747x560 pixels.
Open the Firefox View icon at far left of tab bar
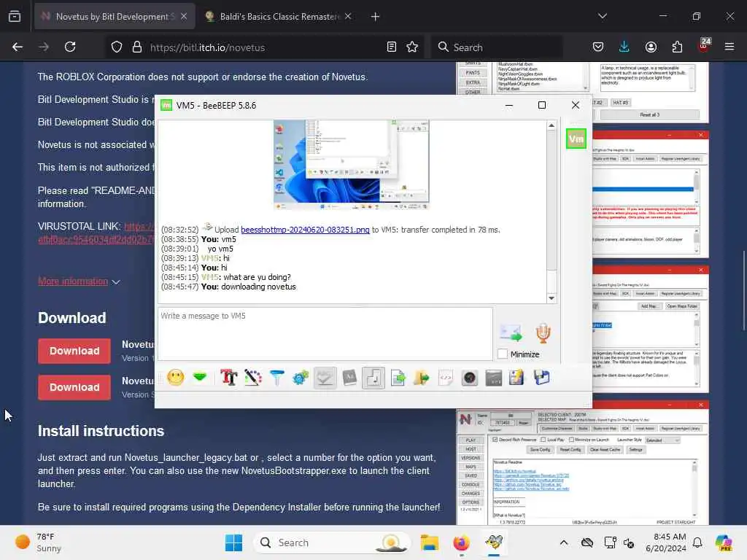pyautogui.click(x=15, y=17)
